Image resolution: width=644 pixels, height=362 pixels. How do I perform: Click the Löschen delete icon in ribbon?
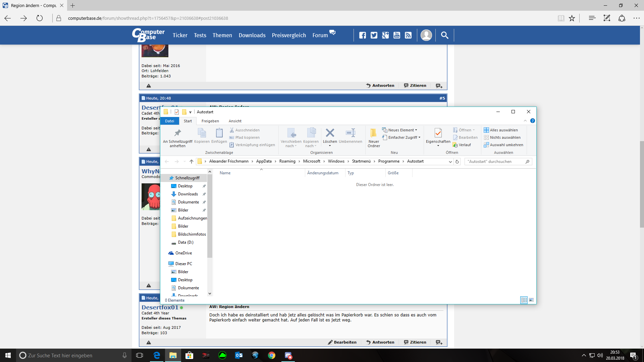[x=330, y=133]
